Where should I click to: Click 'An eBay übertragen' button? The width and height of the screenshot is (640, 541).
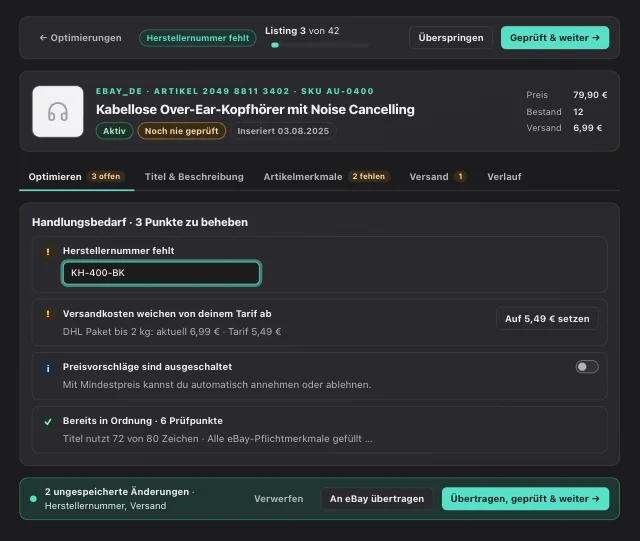[377, 499]
